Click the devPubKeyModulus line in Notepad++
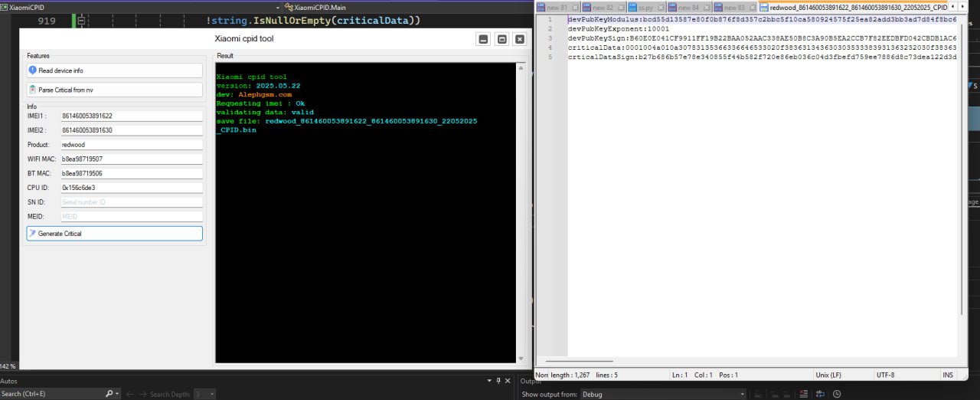The height and width of the screenshot is (400, 980). click(762, 18)
